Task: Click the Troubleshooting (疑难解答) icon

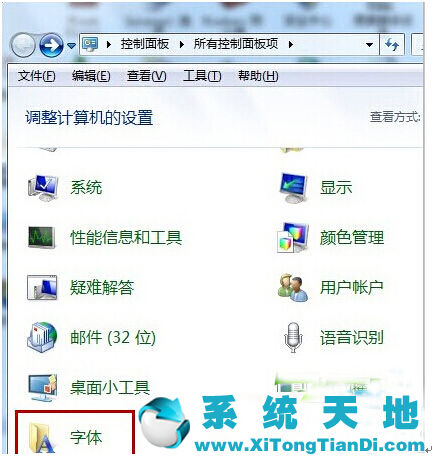Action: click(42, 288)
